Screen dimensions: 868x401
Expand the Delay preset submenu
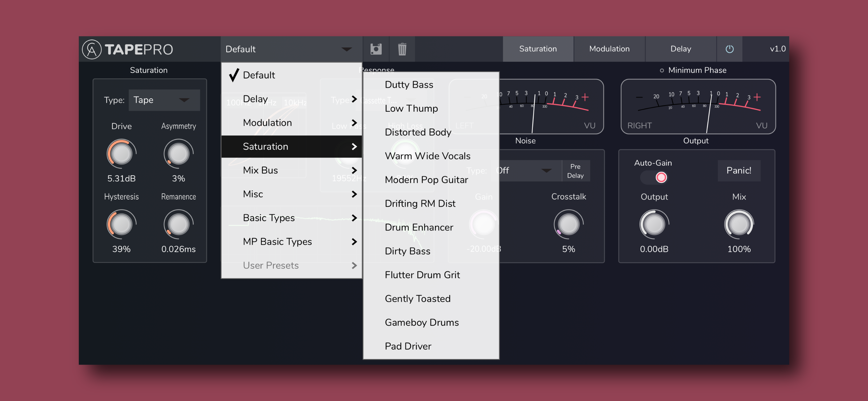[x=292, y=99]
